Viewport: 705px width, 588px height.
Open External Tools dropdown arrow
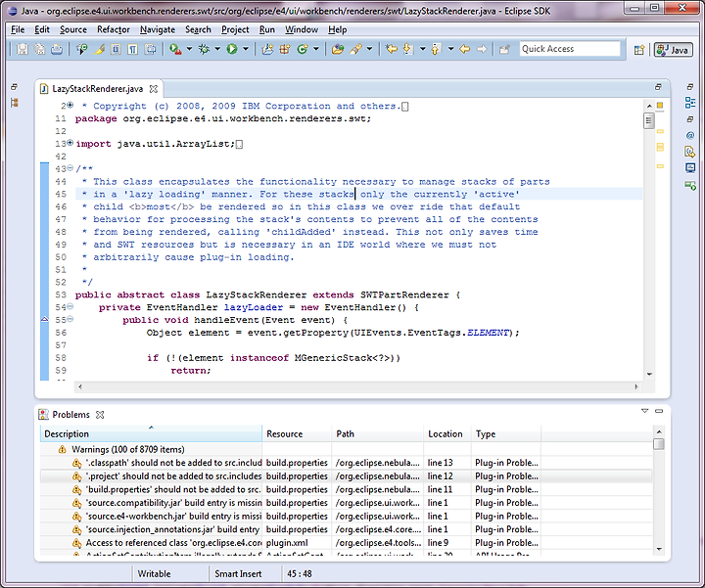click(x=189, y=49)
